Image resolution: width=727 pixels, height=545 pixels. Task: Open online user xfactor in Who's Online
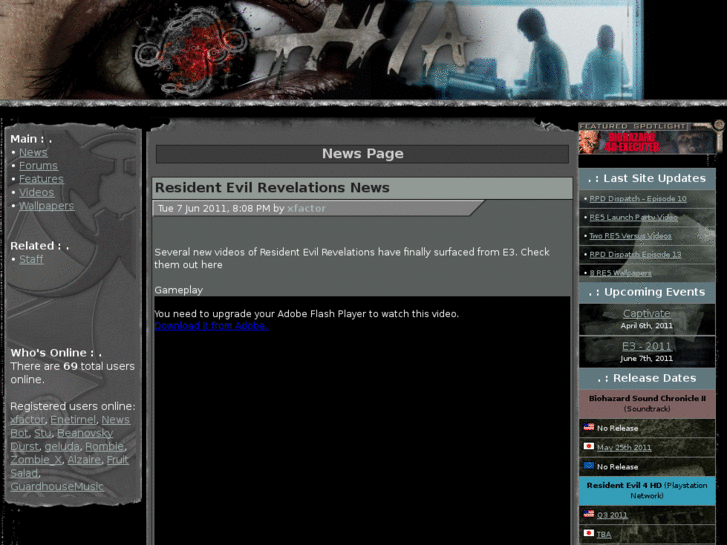coord(27,420)
